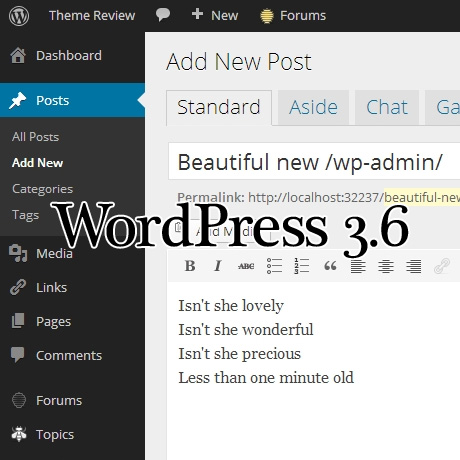Open Pages in the sidebar

pyautogui.click(x=53, y=322)
